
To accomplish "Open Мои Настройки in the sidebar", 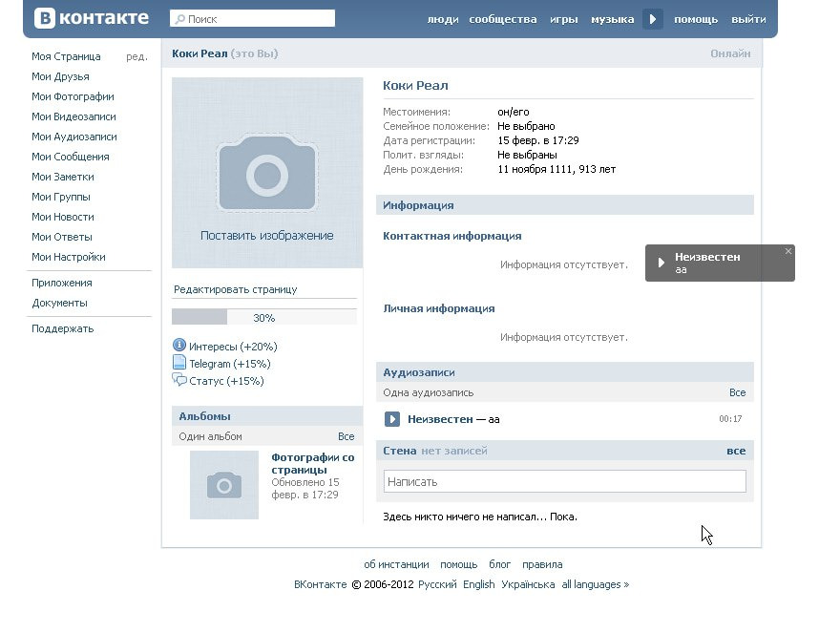I will (x=68, y=257).
